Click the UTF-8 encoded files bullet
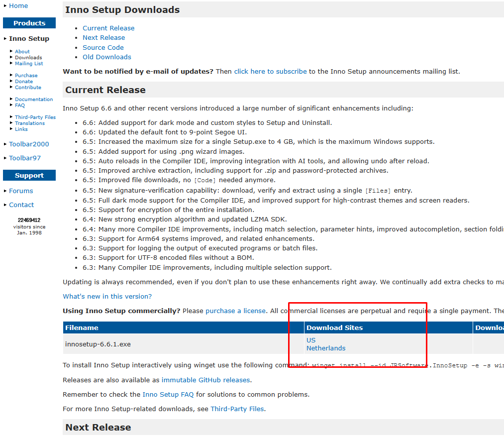Screen dimensions: 504x438 click(x=168, y=258)
